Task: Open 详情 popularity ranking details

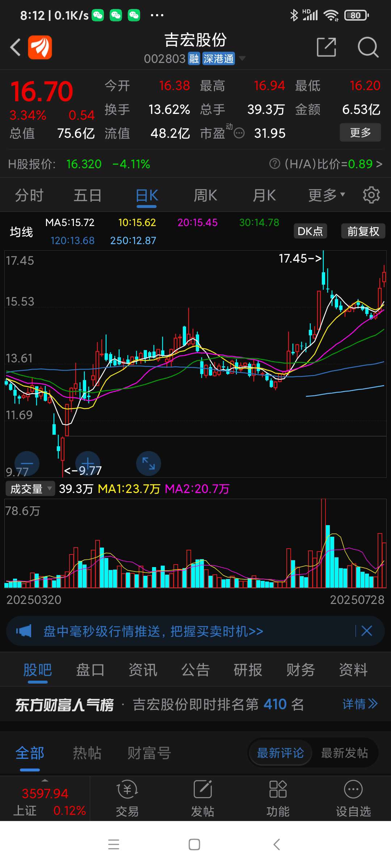Action: coord(360,704)
